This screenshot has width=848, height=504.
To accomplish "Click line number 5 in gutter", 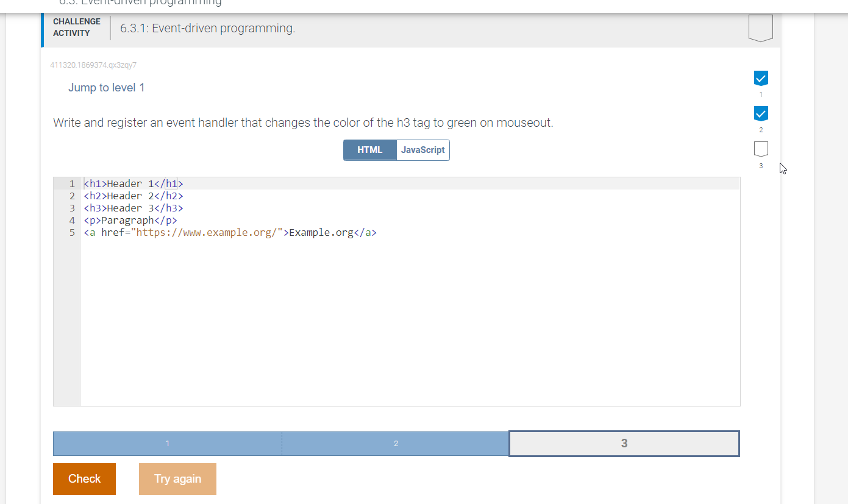I will [72, 232].
